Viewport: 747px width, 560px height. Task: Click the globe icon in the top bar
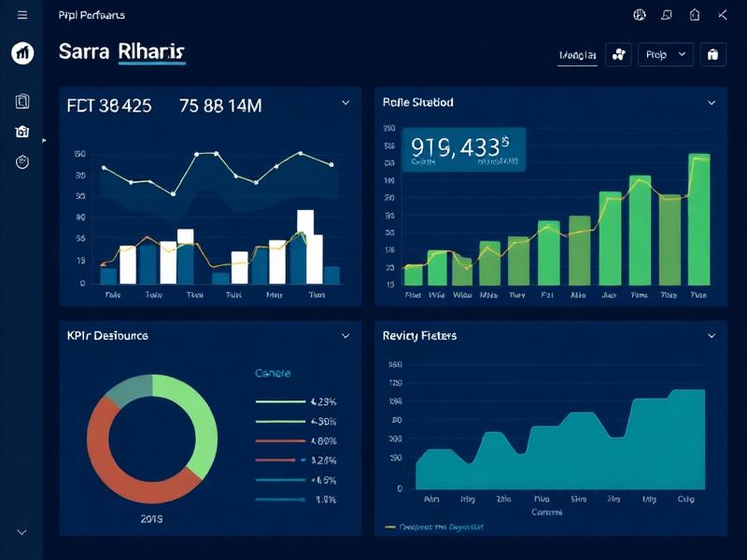tap(640, 15)
